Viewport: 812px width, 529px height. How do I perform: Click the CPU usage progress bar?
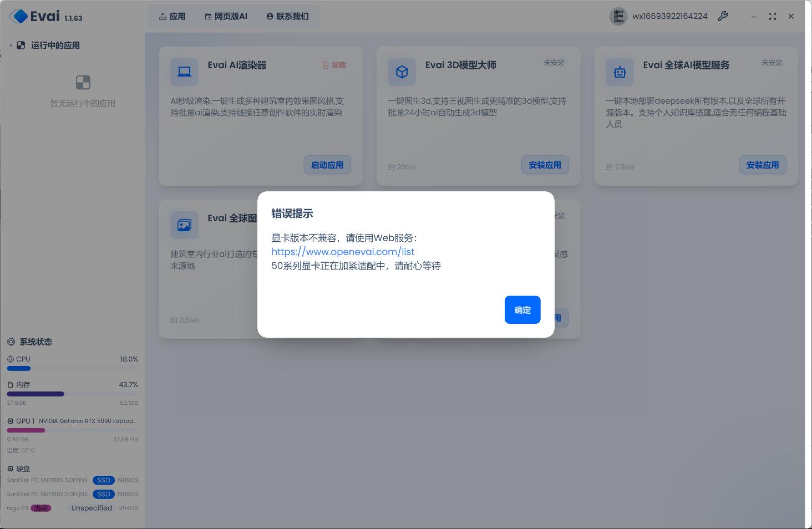(x=72, y=368)
